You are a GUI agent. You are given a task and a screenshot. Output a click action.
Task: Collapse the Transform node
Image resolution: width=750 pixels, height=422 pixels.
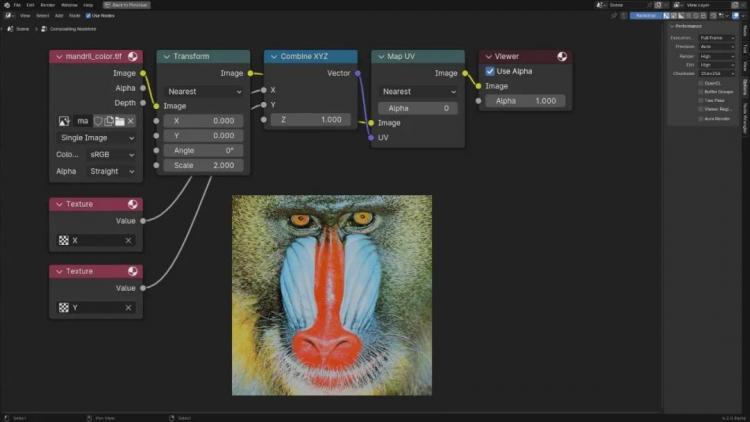166,56
